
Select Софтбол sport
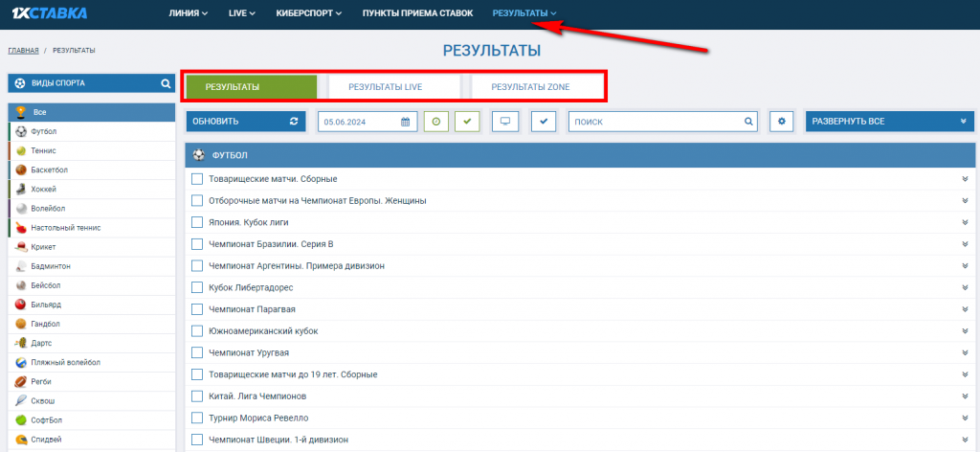pos(91,420)
